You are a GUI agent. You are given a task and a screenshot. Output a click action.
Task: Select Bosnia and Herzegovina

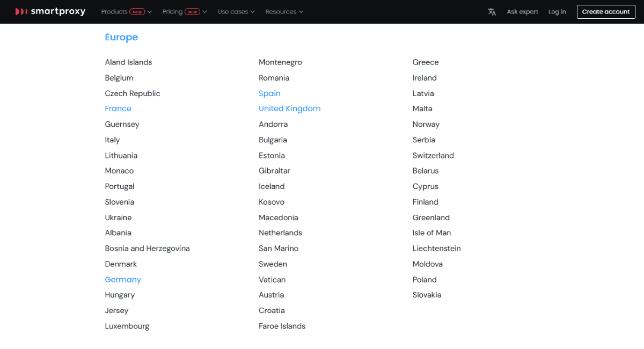point(147,248)
